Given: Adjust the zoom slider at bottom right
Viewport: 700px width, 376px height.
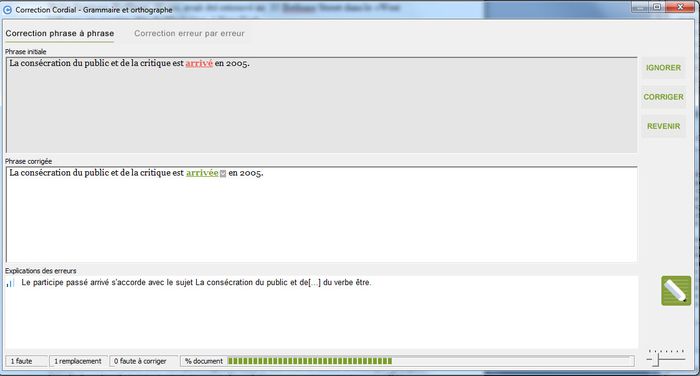Looking at the screenshot, I should click(665, 357).
